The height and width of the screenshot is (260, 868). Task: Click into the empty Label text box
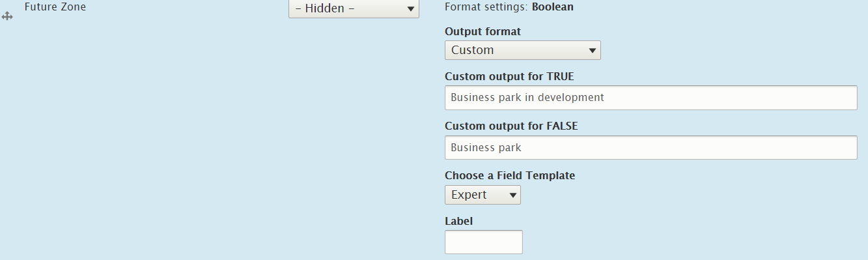483,242
